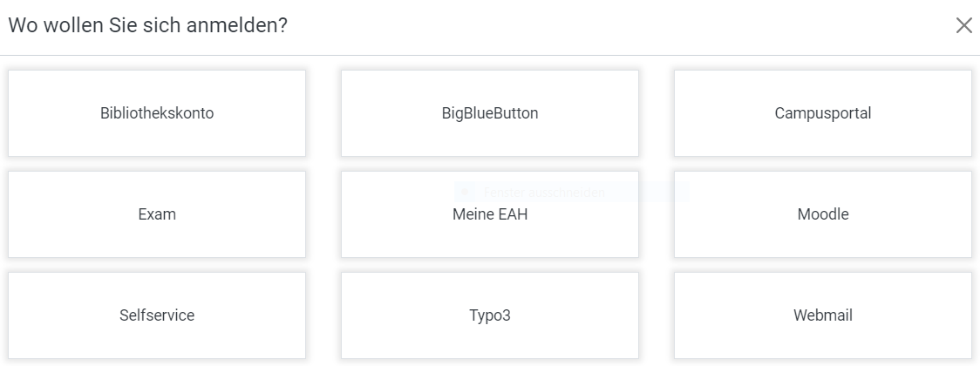
Task: Click the Exam login option
Action: [157, 214]
